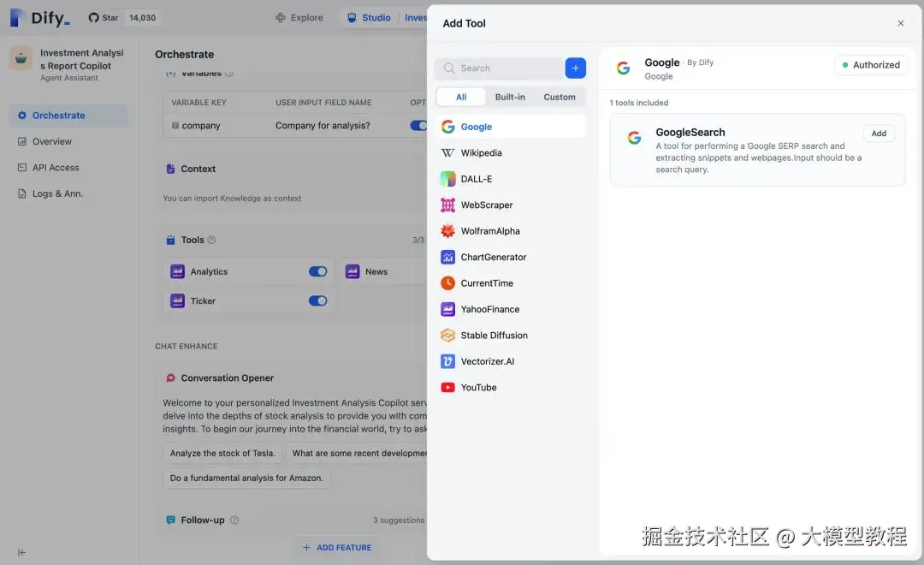This screenshot has height=565, width=924.
Task: Click the ADD FEATURE button
Action: click(336, 547)
